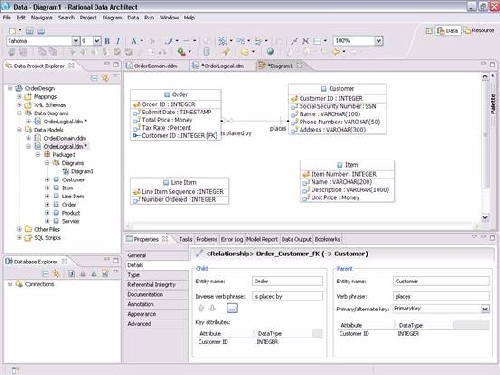Open the Primary/alternate key dropdown
Image resolution: width=500 pixels, height=375 pixels.
485,309
